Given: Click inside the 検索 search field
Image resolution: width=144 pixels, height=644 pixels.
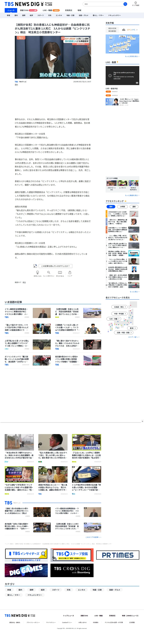Looking at the screenshot, I should click(103, 4).
